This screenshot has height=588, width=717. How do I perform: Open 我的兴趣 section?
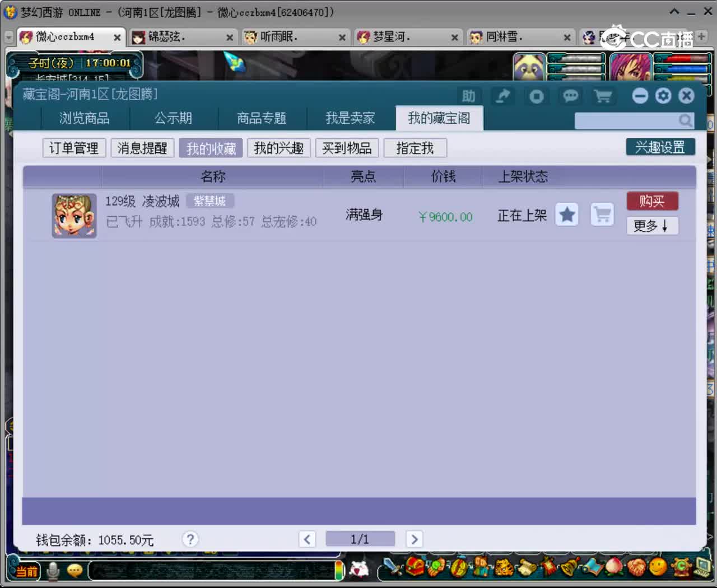[x=279, y=148]
